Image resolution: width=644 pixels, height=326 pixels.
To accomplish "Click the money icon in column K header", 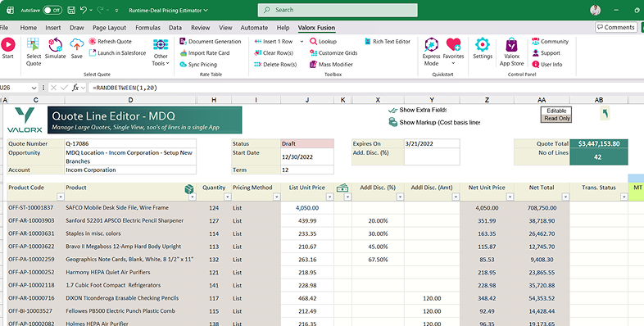I will [342, 188].
